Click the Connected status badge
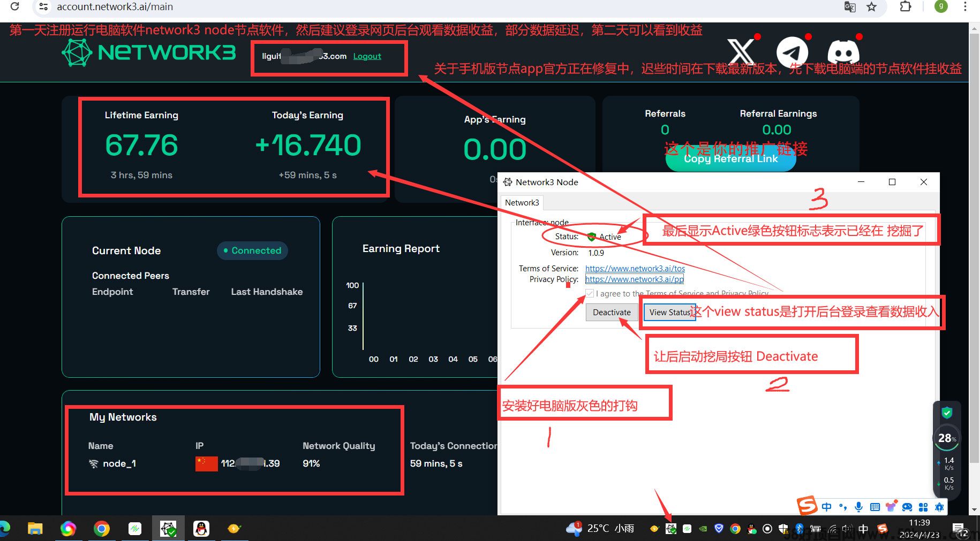The width and height of the screenshot is (980, 541). point(252,250)
